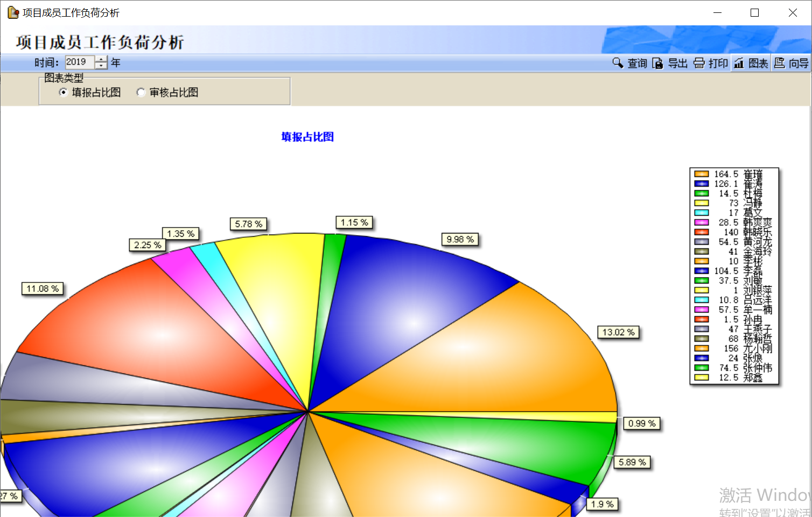
Task: Click the 查询 magnifier icon
Action: pos(618,63)
